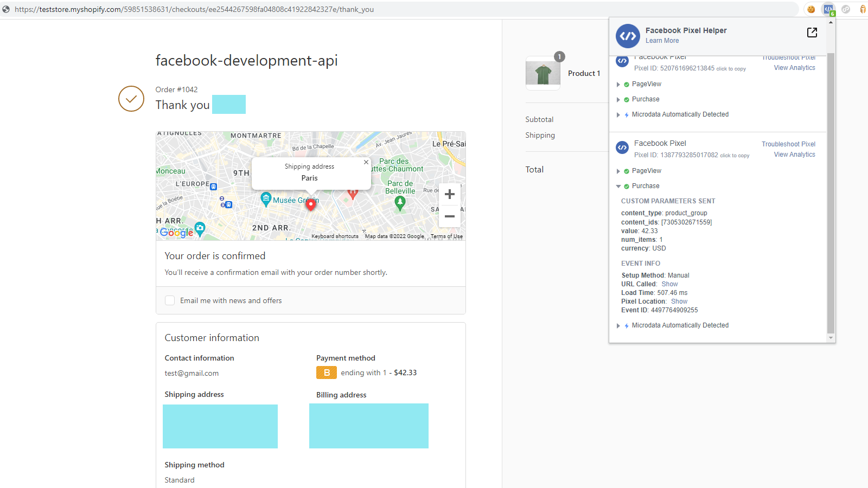Image resolution: width=868 pixels, height=488 pixels.
Task: Click scrollbar down arrow in Pixel Helper
Action: click(x=831, y=338)
